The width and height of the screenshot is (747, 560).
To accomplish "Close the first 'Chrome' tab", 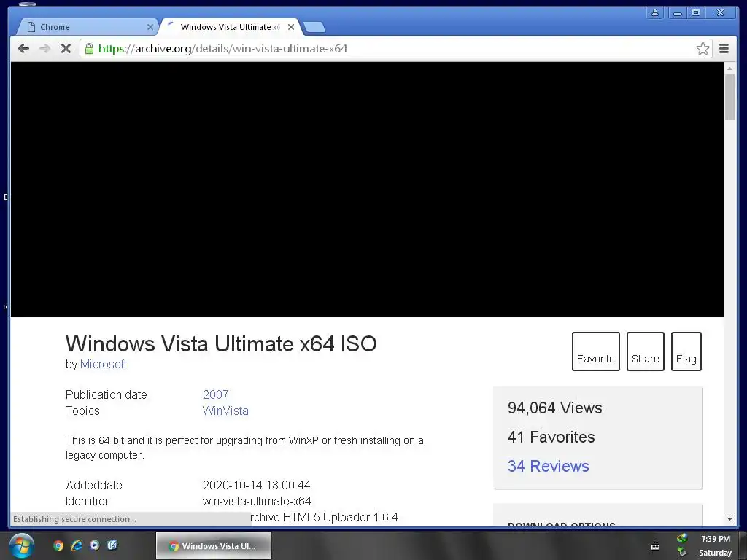I will tap(150, 27).
